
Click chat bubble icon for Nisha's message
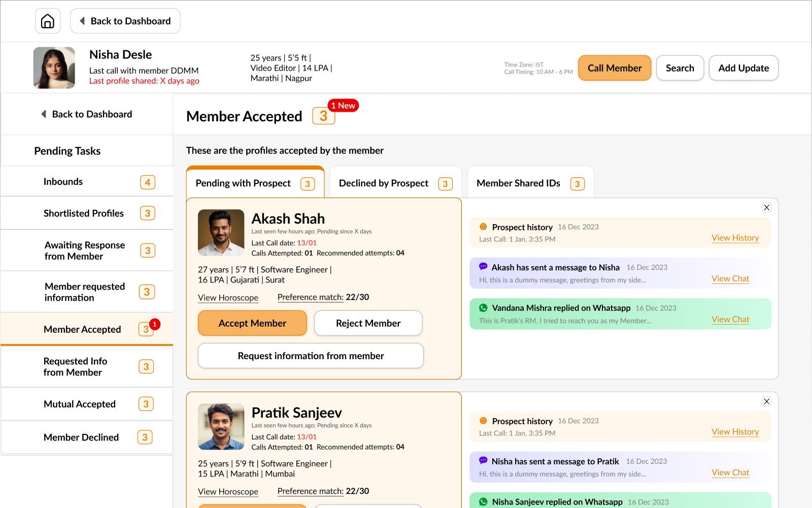click(x=483, y=460)
